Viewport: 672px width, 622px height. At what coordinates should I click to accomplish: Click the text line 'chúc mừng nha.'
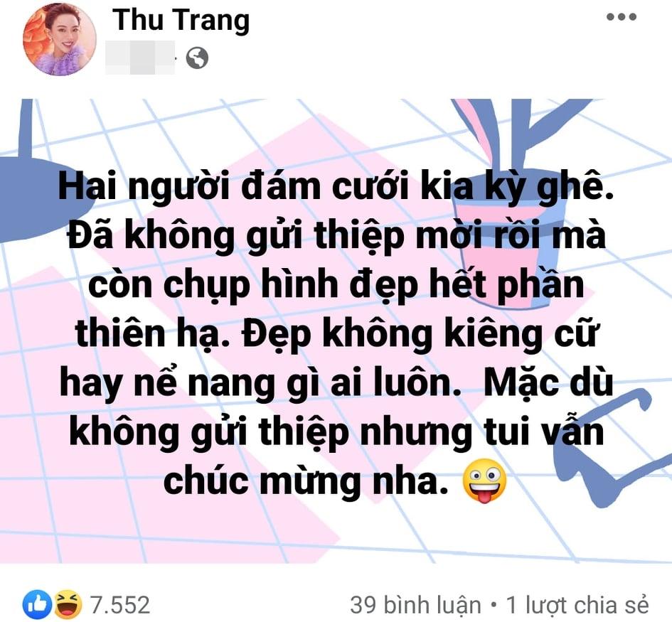click(306, 481)
